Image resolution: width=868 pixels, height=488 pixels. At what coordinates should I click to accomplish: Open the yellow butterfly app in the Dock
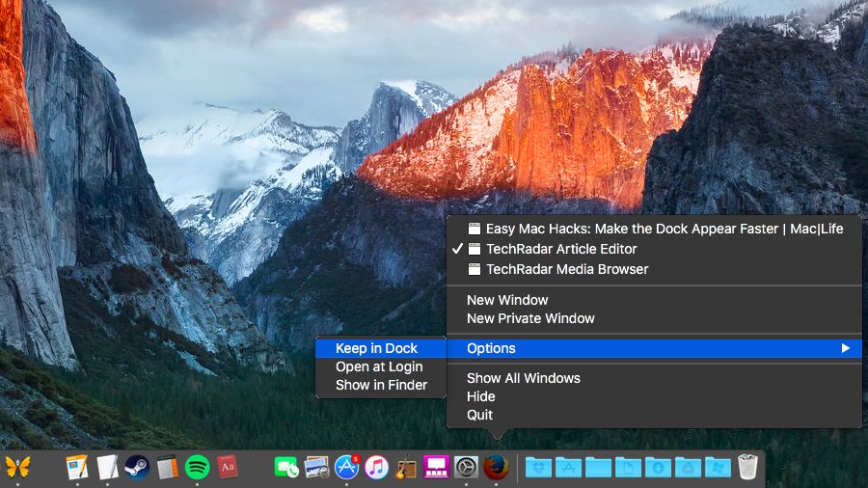[17, 468]
